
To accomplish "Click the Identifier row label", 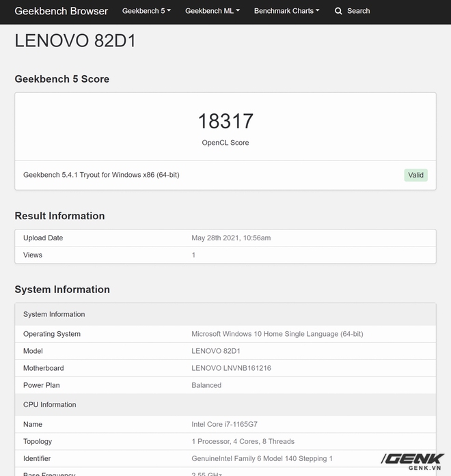I will click(x=37, y=458).
